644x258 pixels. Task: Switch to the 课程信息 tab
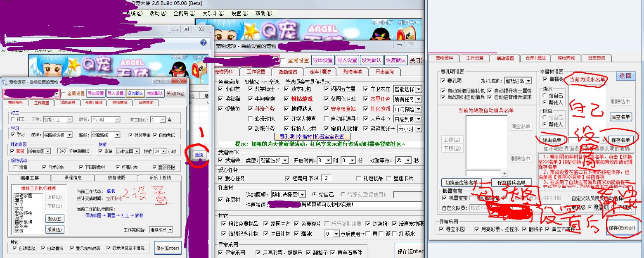point(72,178)
